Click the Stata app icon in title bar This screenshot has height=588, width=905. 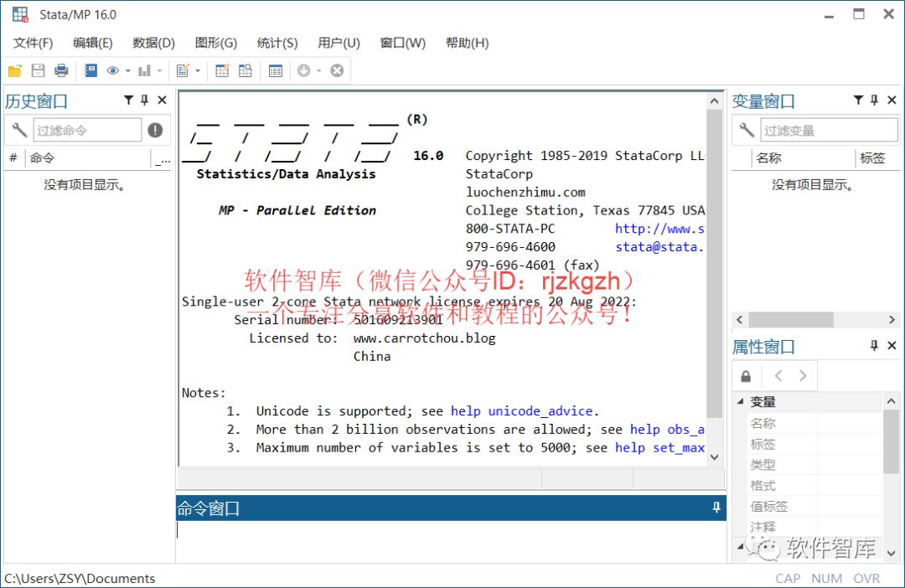(x=21, y=14)
